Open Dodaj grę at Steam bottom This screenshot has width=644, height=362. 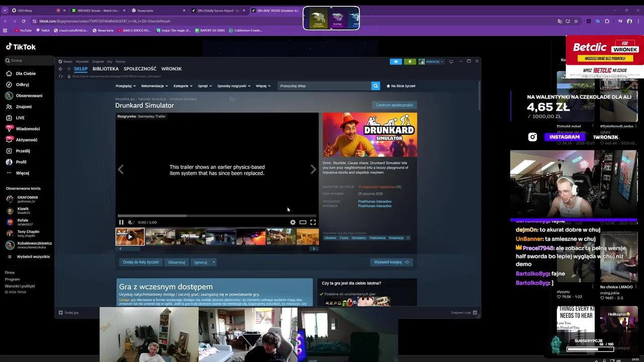pyautogui.click(x=69, y=313)
